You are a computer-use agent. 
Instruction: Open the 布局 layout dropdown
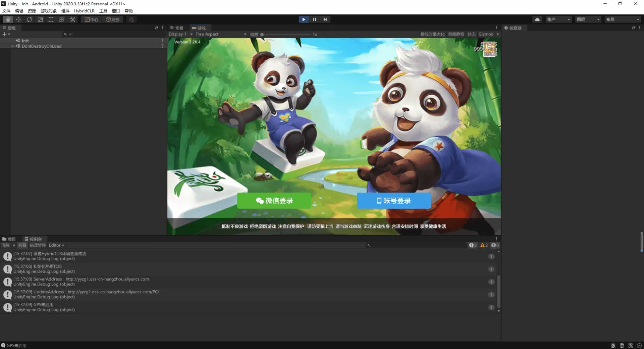tap(623, 19)
